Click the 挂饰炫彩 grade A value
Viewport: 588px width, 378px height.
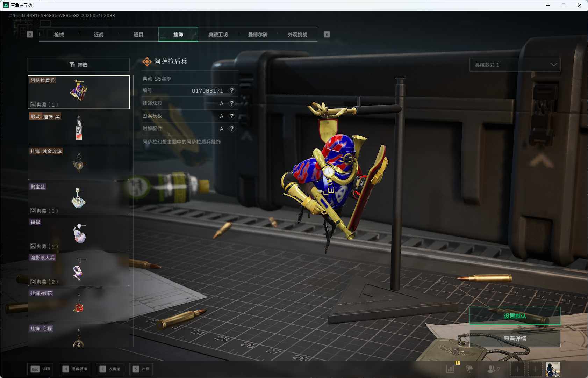(222, 103)
